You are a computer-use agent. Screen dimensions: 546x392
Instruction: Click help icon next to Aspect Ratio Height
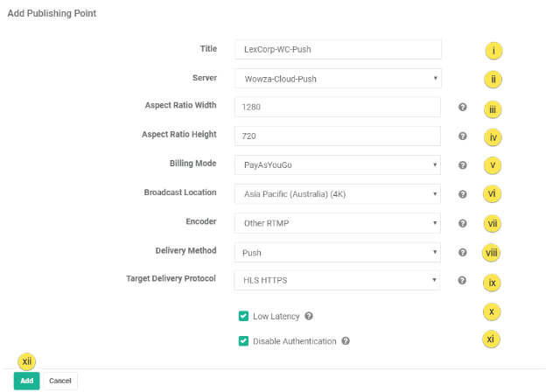[x=462, y=136]
